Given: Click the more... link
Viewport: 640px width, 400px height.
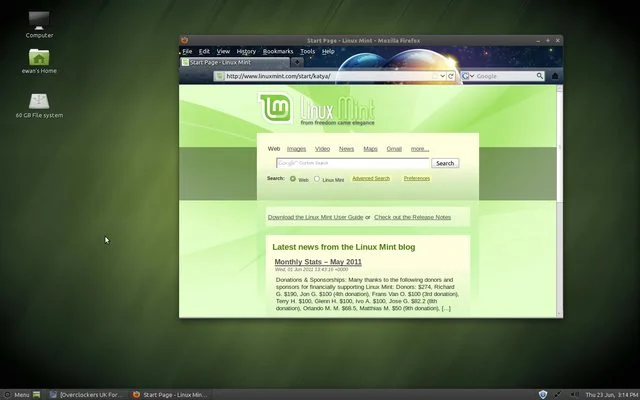Looking at the screenshot, I should pyautogui.click(x=420, y=149).
